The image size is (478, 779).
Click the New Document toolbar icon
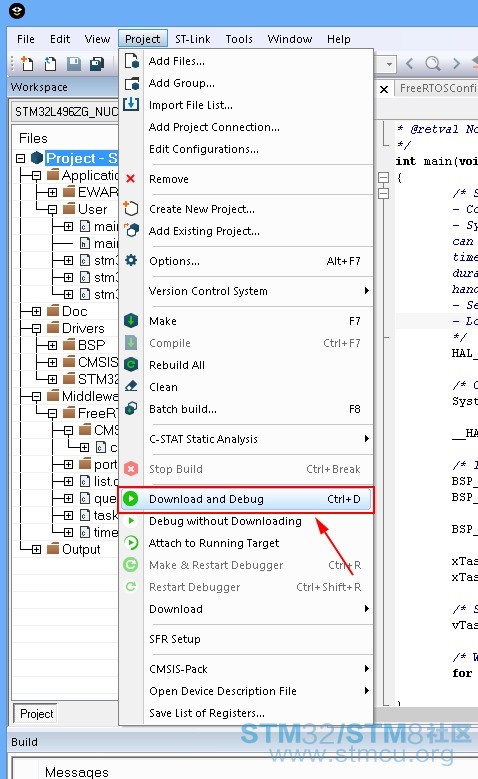[x=27, y=64]
